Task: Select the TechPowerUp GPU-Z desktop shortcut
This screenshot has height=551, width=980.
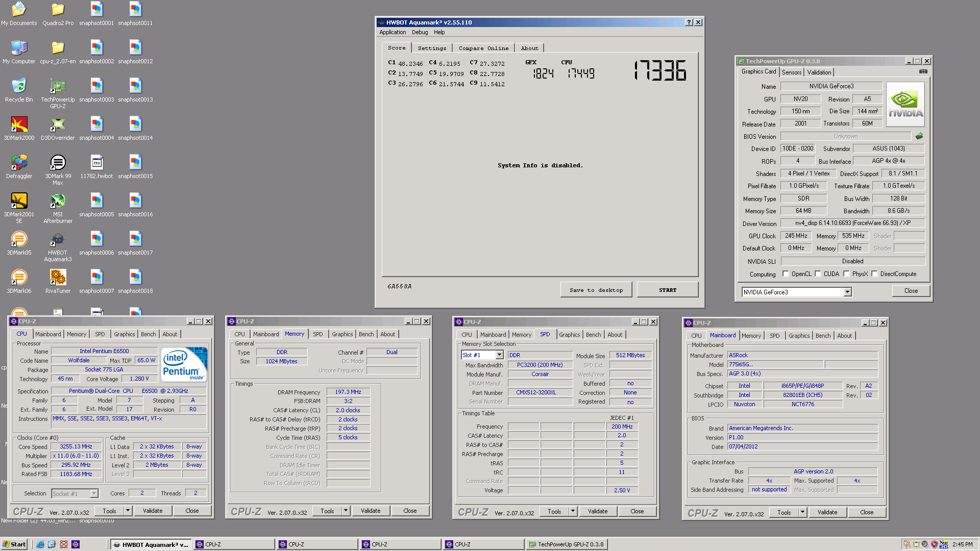Action: coord(58,93)
